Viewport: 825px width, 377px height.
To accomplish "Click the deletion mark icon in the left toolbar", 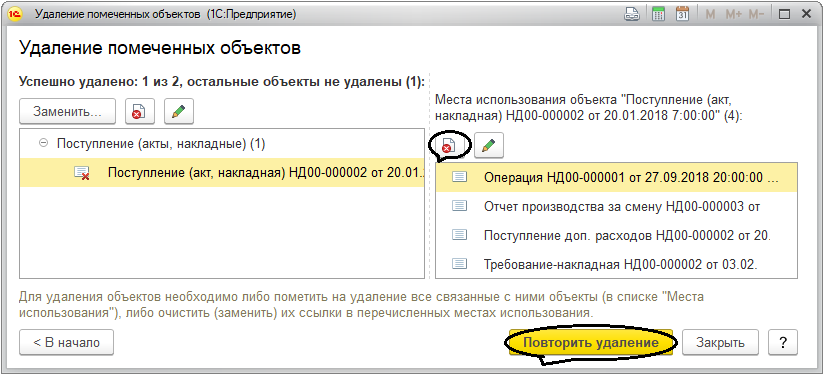I will [136, 111].
